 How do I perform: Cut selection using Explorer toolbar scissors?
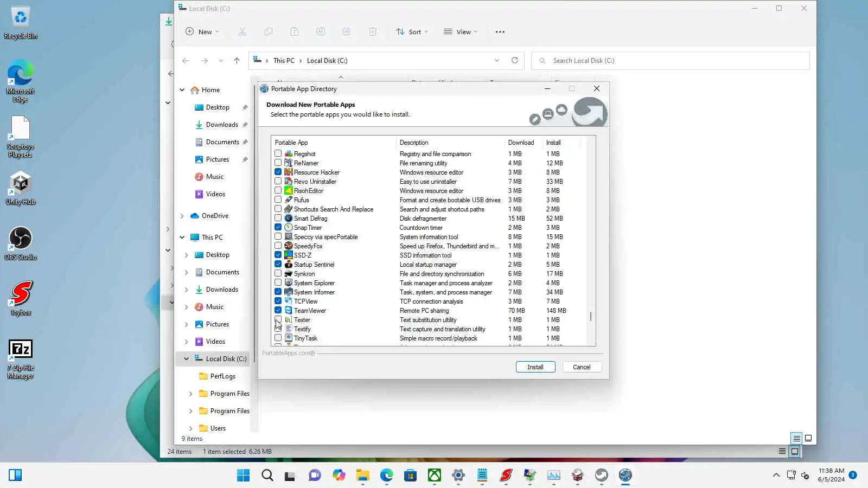242,31
